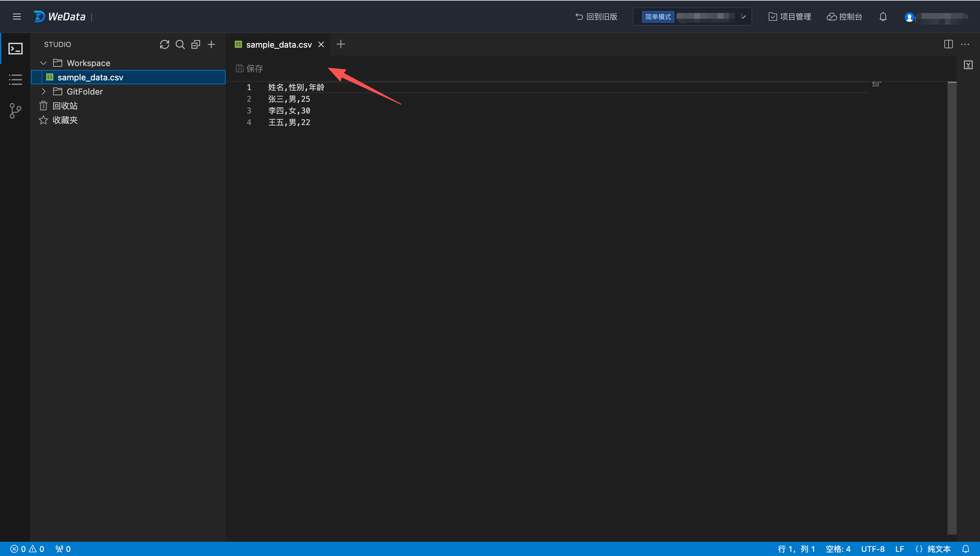Click the notification bell in top bar
980x556 pixels.
click(882, 17)
